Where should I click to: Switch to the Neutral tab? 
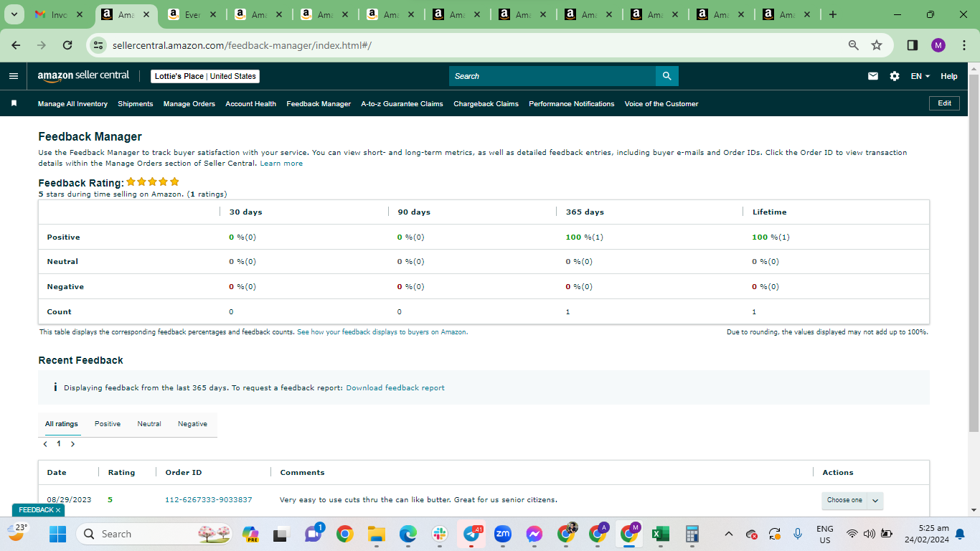click(149, 424)
